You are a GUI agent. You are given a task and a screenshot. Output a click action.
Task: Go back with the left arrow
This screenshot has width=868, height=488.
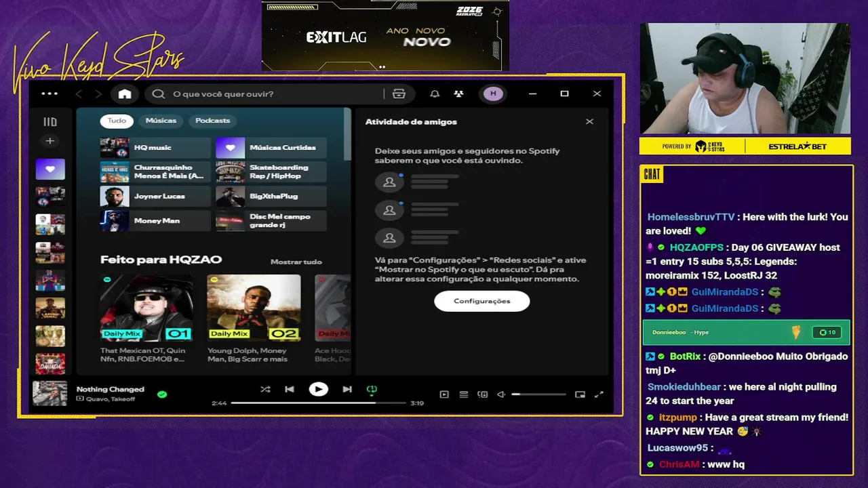coord(79,94)
